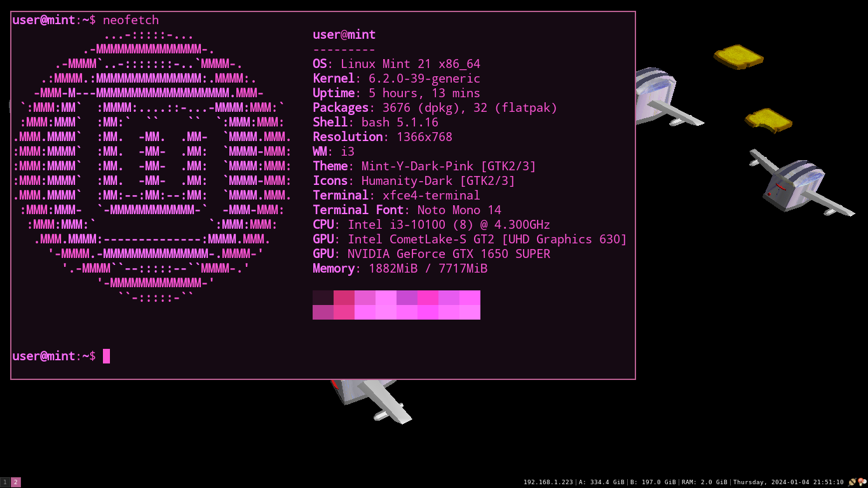
Task: Click the 'Memory: 1882MiB / 7717MiB' line
Action: 400,268
